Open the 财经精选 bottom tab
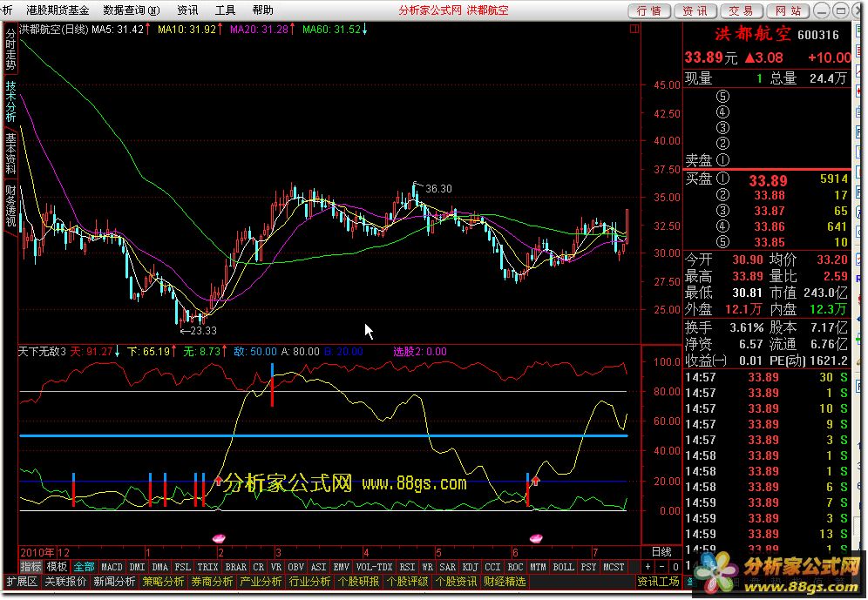The image size is (868, 600). (x=505, y=582)
